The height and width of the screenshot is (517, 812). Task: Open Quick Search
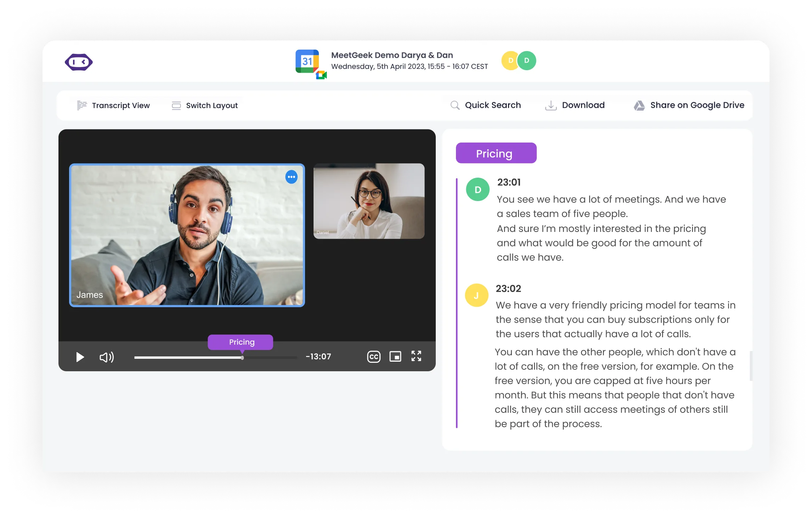pos(485,105)
